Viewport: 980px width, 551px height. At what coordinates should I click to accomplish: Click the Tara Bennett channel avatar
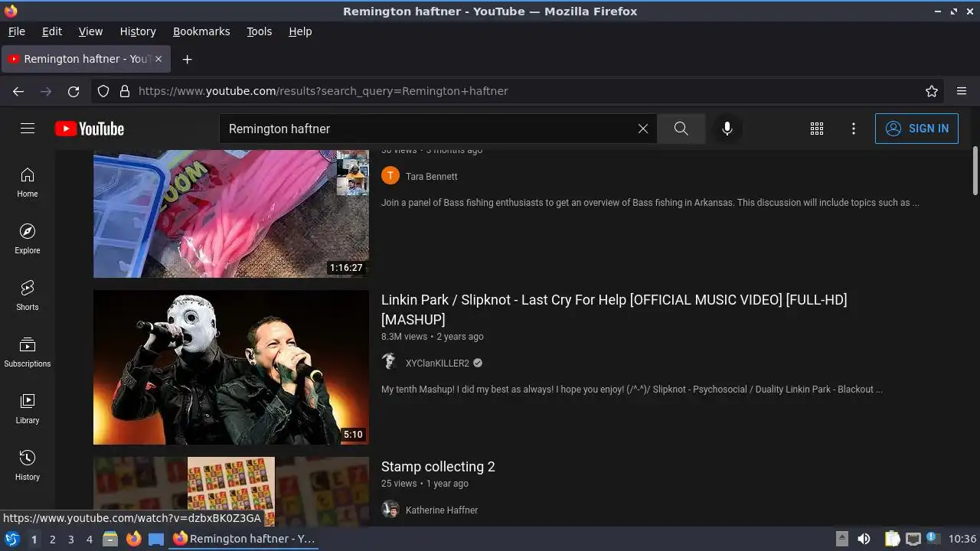coord(390,176)
